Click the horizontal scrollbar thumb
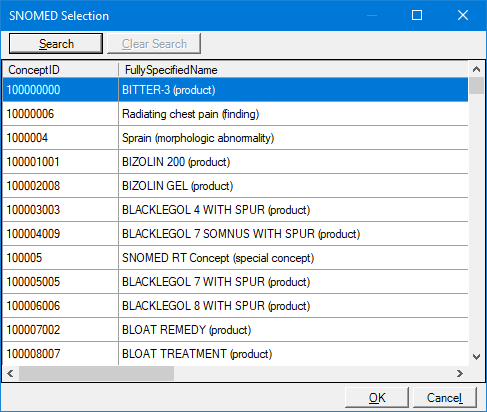This screenshot has width=487, height=412. coord(96,373)
